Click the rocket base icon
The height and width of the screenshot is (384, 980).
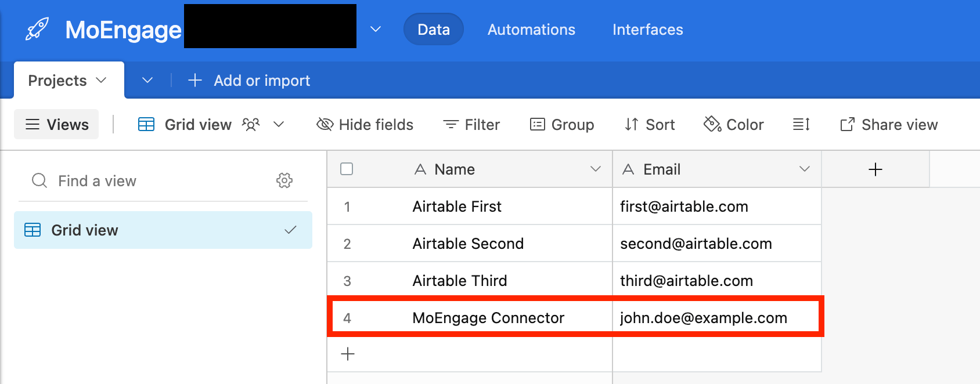pyautogui.click(x=37, y=30)
